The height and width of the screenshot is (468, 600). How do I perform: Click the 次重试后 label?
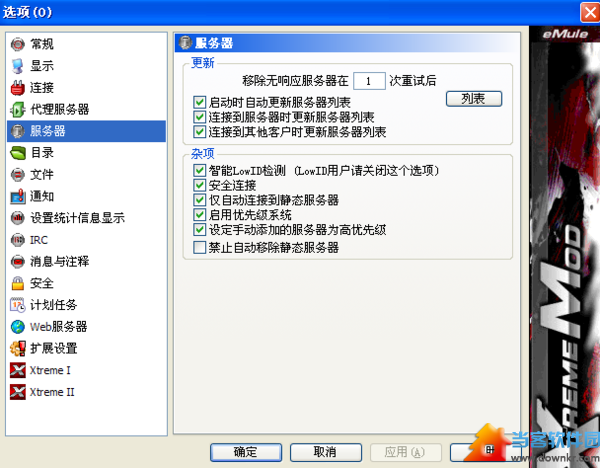[x=412, y=81]
